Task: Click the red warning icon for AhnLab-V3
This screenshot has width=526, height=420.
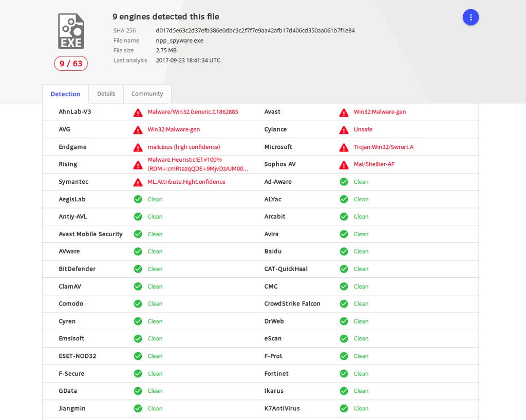Action: (138, 112)
